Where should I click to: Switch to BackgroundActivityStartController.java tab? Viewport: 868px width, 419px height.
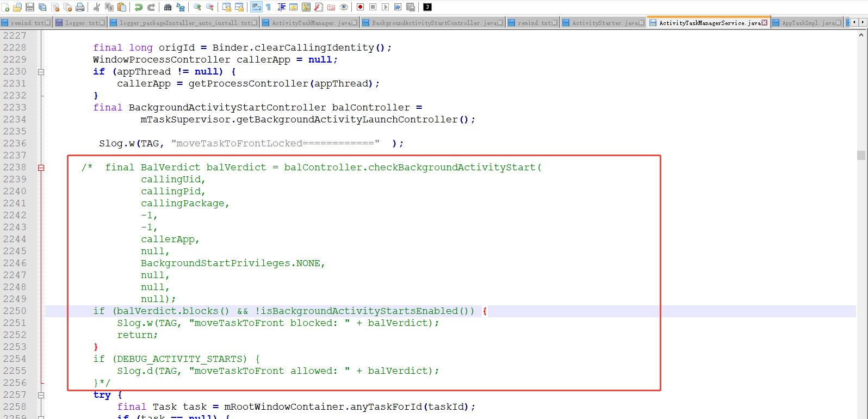click(x=433, y=23)
